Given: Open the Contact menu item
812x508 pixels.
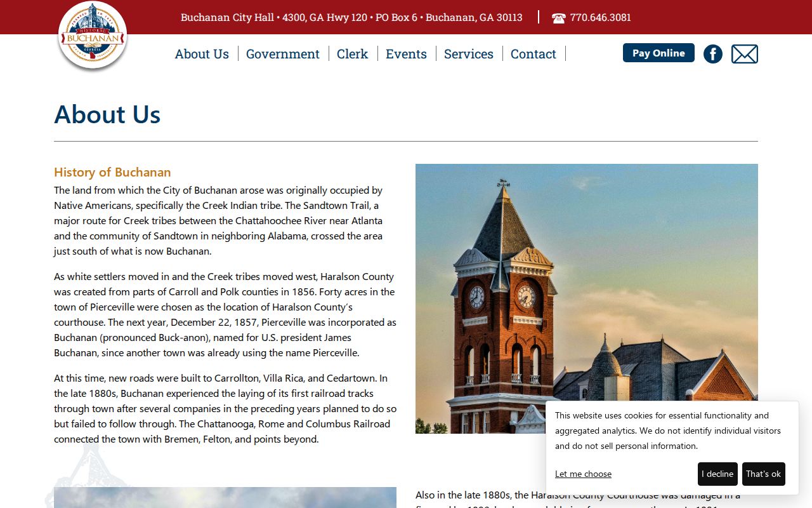Looking at the screenshot, I should (x=534, y=54).
